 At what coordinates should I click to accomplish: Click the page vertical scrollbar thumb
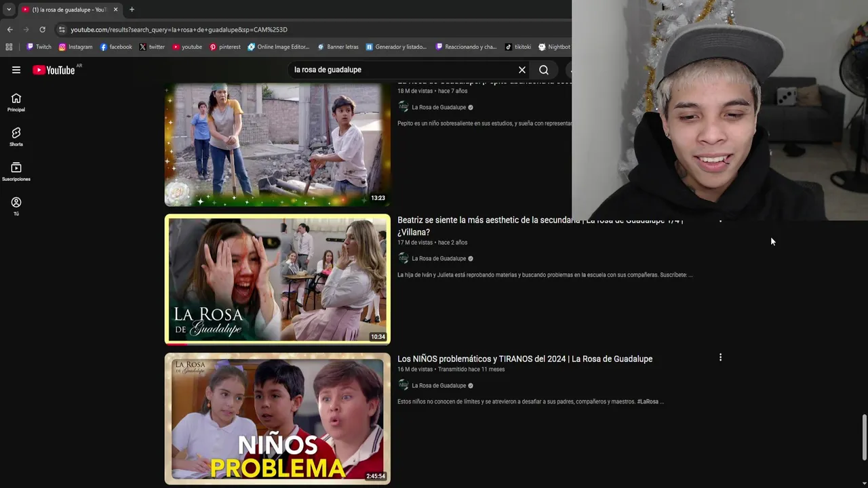coord(864,437)
